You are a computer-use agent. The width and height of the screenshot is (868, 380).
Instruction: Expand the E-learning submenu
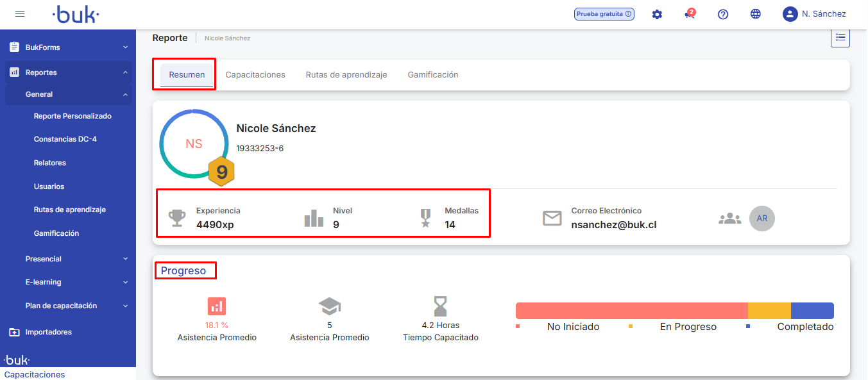pos(76,282)
